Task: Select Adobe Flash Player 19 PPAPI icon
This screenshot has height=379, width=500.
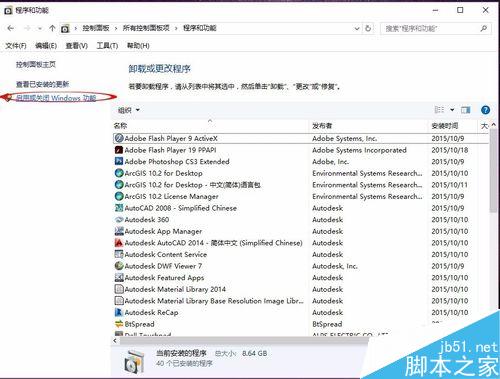Action: coord(119,150)
